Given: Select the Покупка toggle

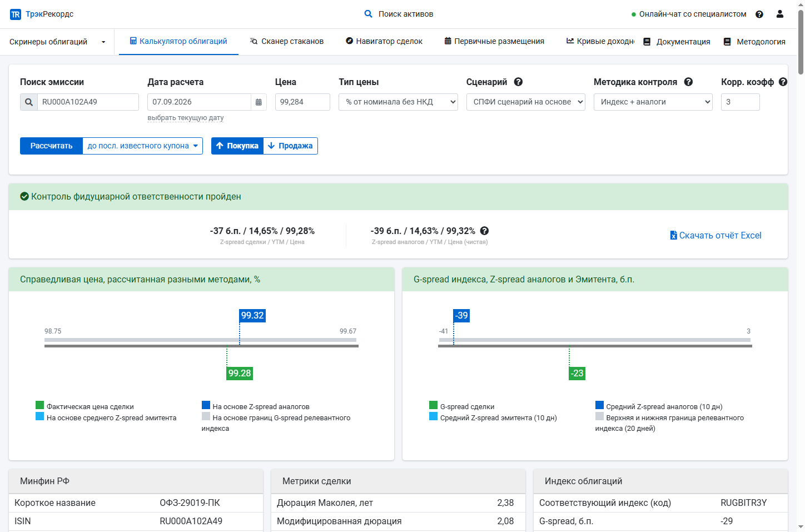Looking at the screenshot, I should pos(237,146).
